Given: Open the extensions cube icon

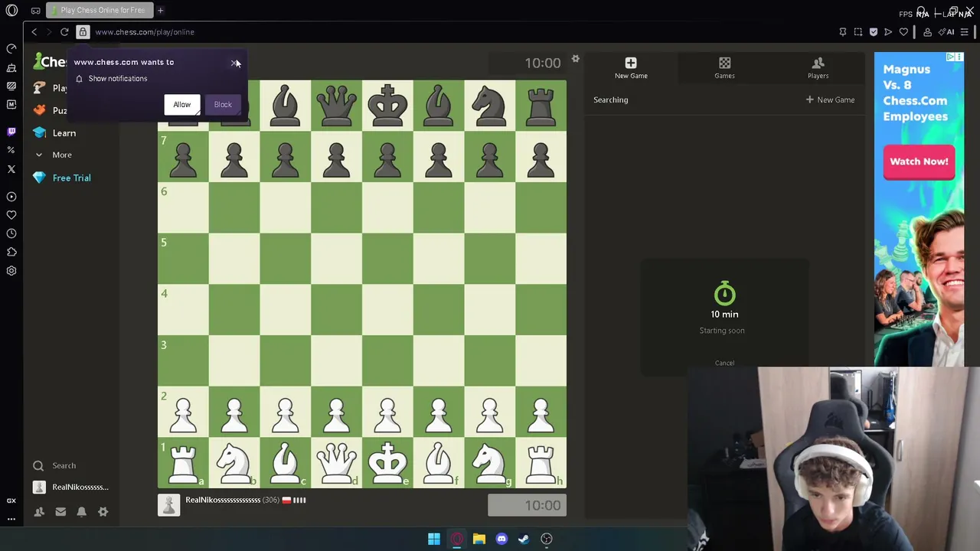Looking at the screenshot, I should coord(11,252).
